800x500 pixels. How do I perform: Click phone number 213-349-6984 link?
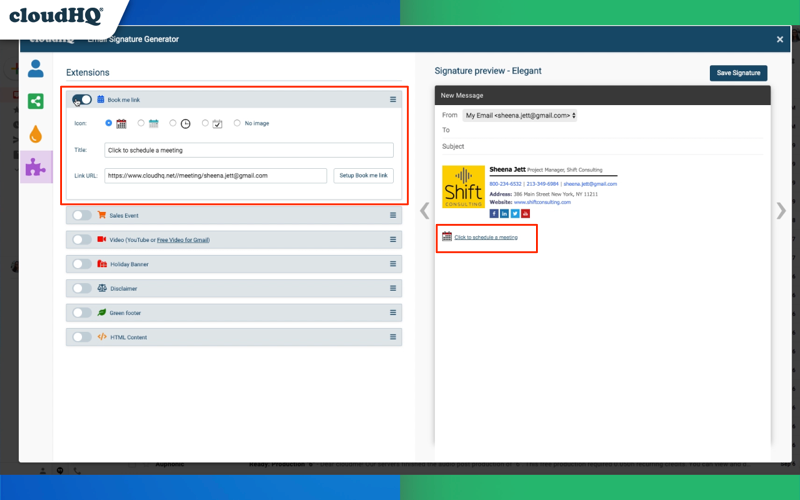[542, 184]
